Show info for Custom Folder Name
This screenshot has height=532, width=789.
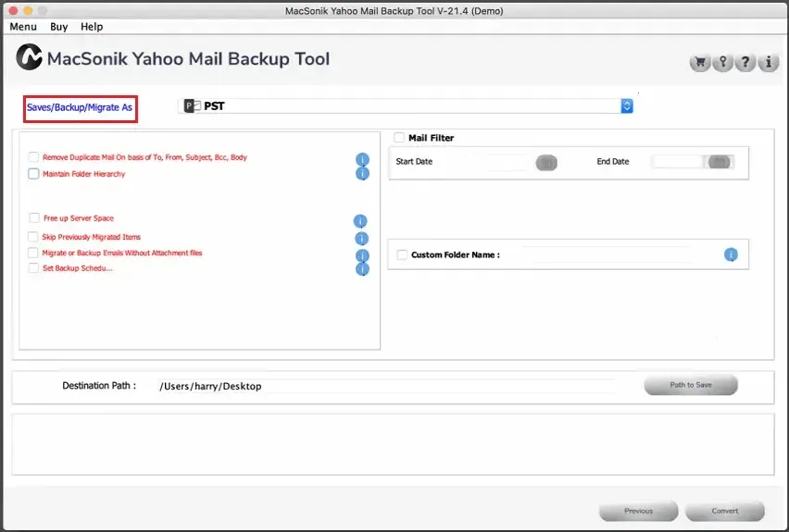click(x=731, y=254)
